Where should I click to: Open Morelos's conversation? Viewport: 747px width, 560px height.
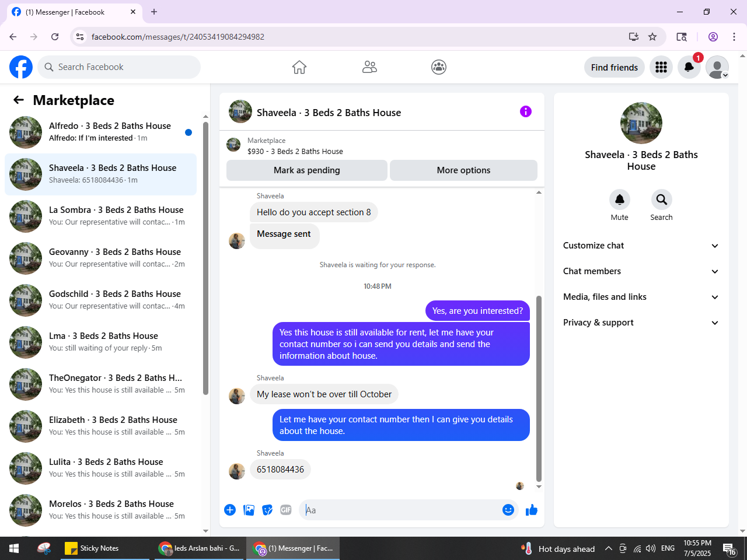[x=100, y=510]
